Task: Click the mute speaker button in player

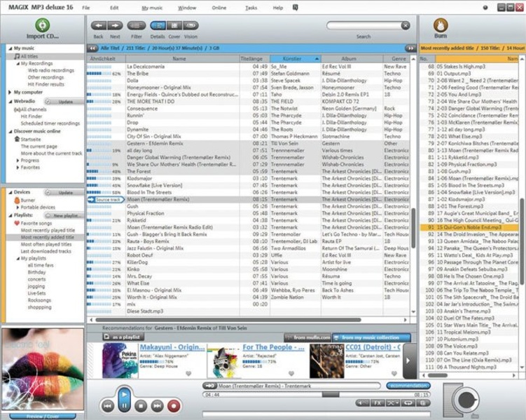Action: [x=362, y=403]
